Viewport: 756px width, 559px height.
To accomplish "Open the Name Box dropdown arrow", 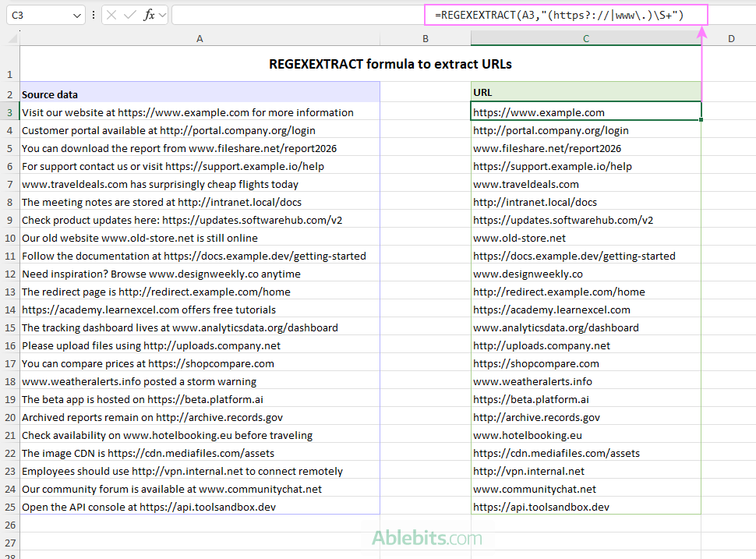I will pos(76,16).
